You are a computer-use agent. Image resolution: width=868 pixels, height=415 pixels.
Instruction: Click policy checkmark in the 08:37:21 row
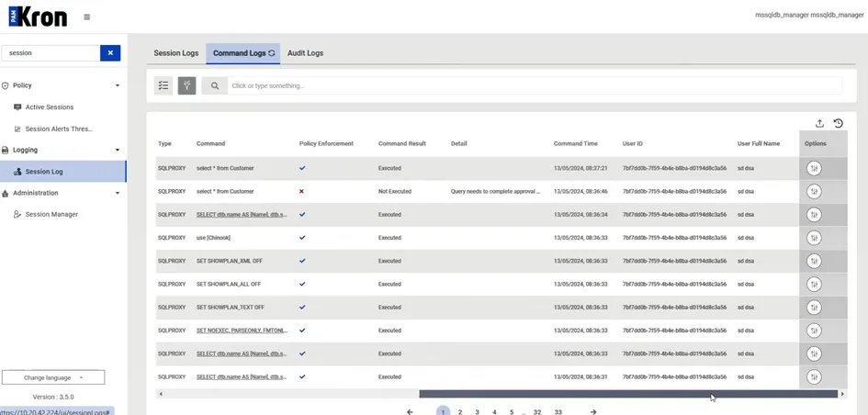click(x=302, y=168)
